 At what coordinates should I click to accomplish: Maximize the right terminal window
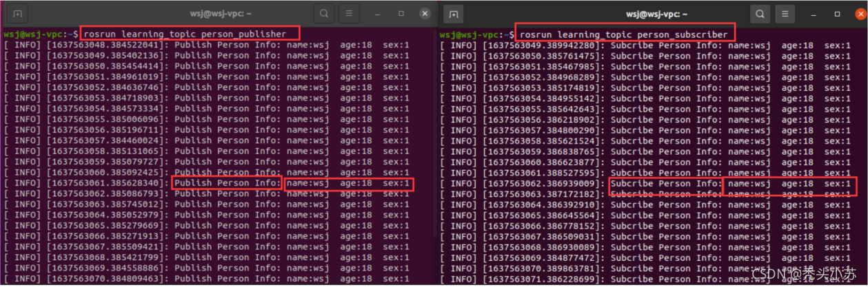[837, 13]
